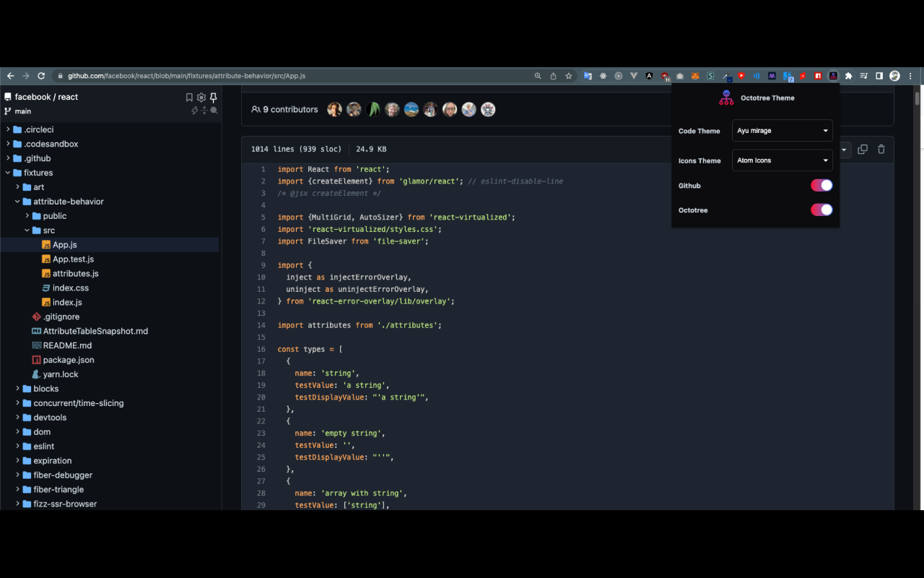The height and width of the screenshot is (578, 924).
Task: Collapse the fixtures folder
Action: coord(8,173)
